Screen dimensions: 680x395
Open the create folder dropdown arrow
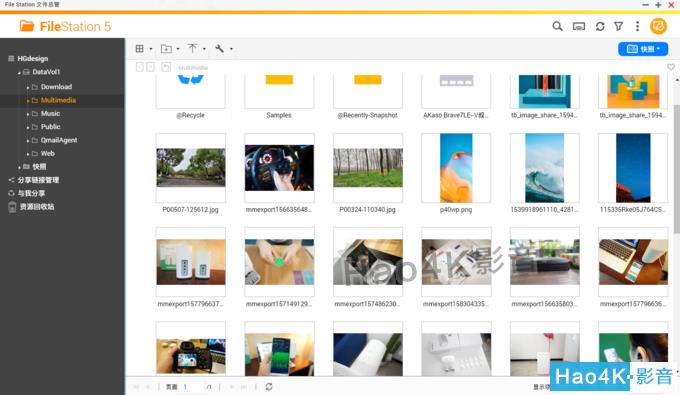(178, 49)
